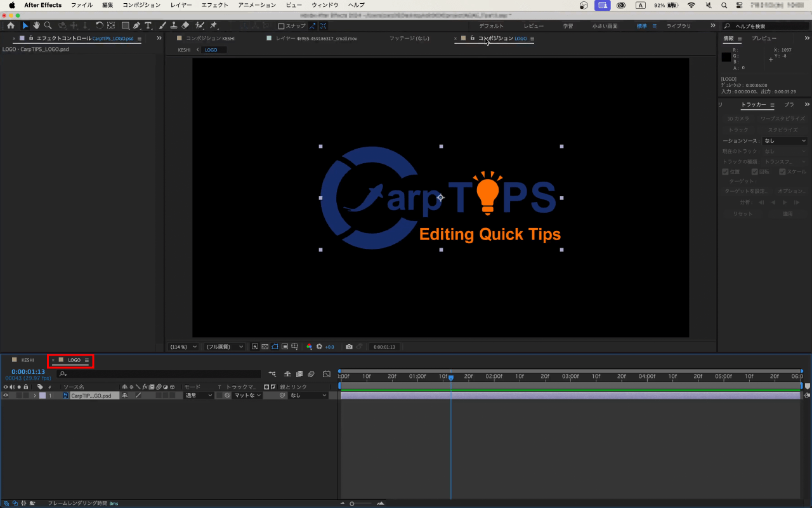812x508 pixels.
Task: Open the ファイル menu
Action: (81, 5)
